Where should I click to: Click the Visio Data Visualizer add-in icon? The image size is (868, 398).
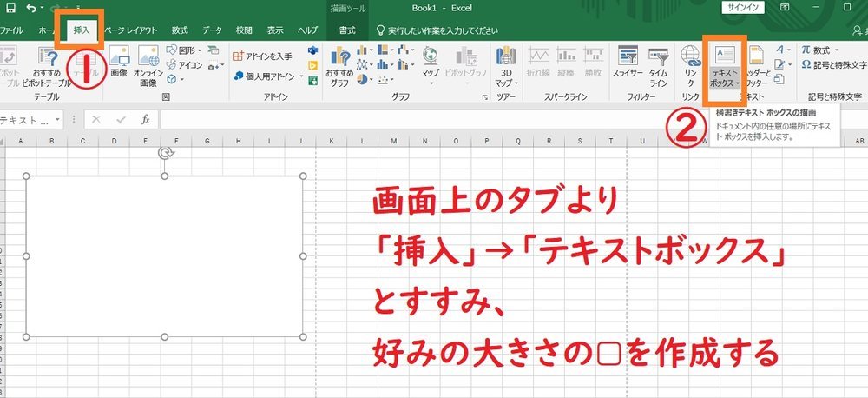click(312, 50)
